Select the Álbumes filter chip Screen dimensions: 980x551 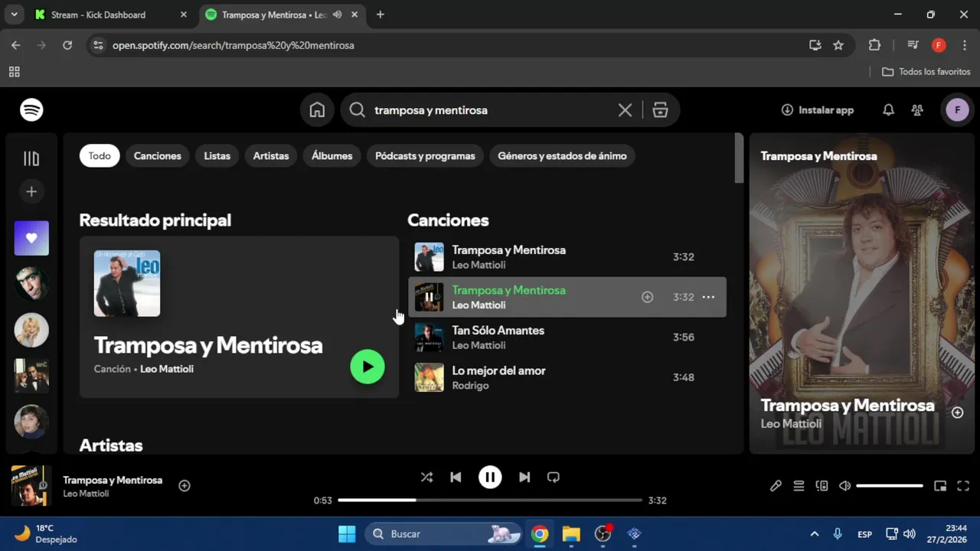[x=332, y=156]
